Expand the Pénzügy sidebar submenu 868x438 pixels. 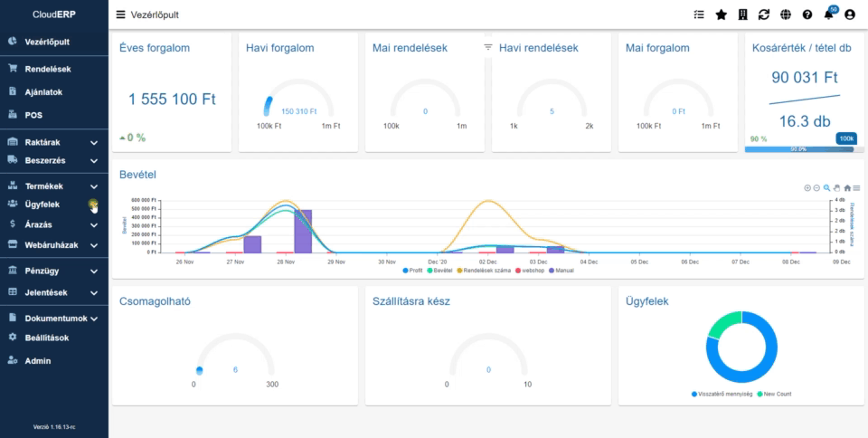pyautogui.click(x=93, y=271)
